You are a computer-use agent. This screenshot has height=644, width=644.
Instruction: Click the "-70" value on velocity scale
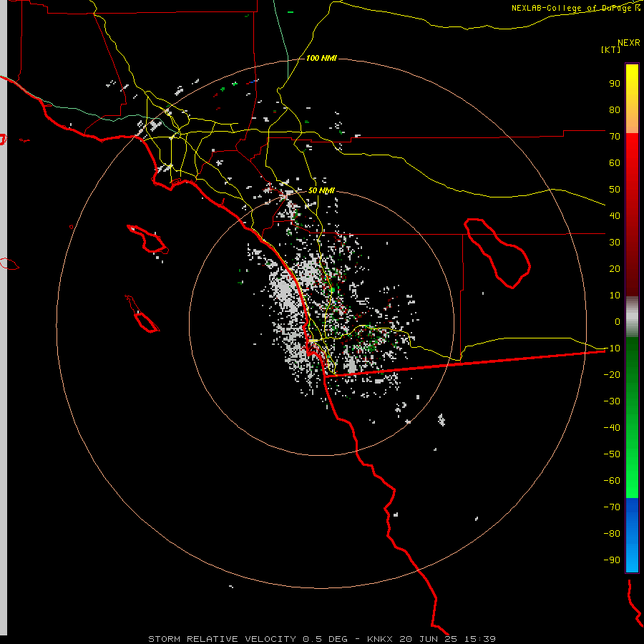[612, 507]
